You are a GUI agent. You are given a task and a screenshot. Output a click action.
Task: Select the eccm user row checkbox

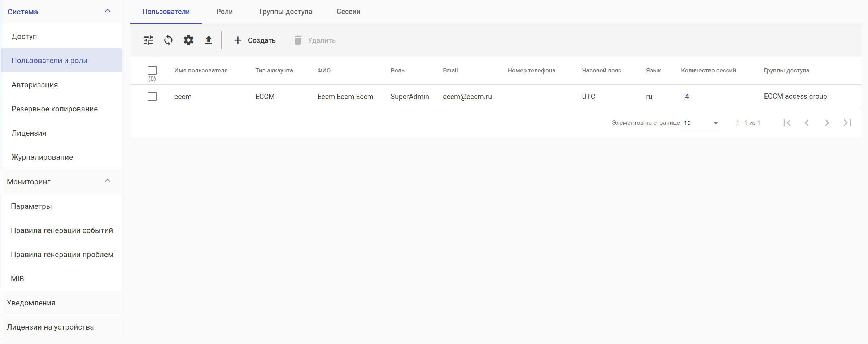pyautogui.click(x=152, y=97)
